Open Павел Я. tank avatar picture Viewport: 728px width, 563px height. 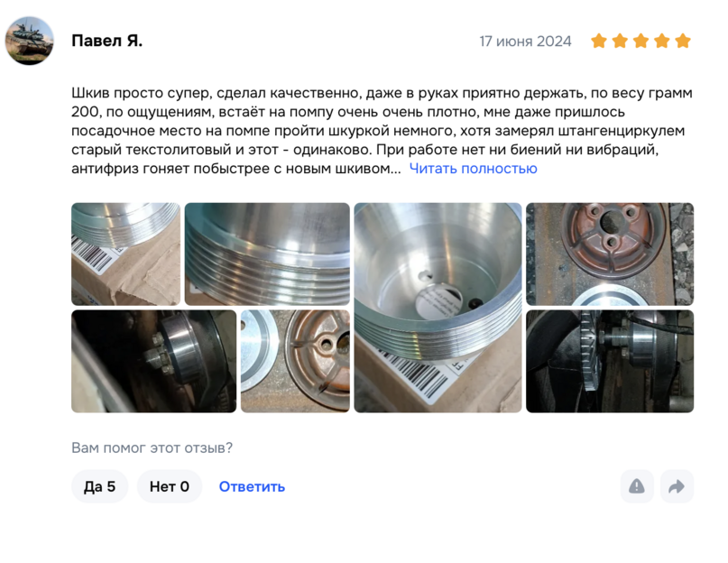[29, 41]
